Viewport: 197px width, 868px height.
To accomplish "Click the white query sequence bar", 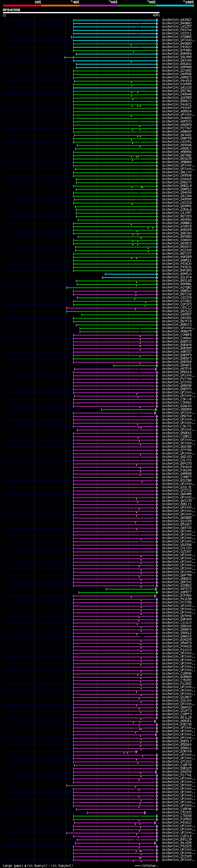I will click(x=81, y=13).
